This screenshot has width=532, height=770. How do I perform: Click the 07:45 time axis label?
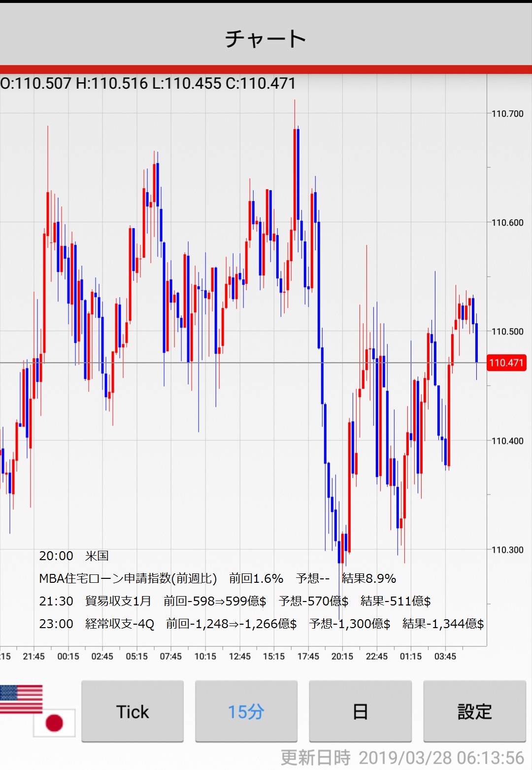coord(170,656)
